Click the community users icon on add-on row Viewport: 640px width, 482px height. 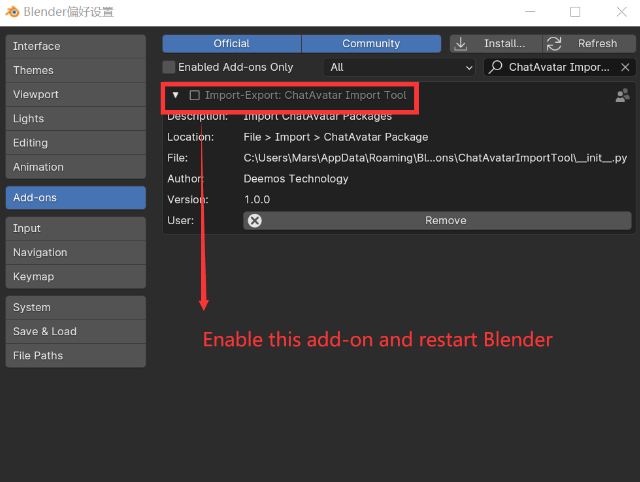pos(622,96)
